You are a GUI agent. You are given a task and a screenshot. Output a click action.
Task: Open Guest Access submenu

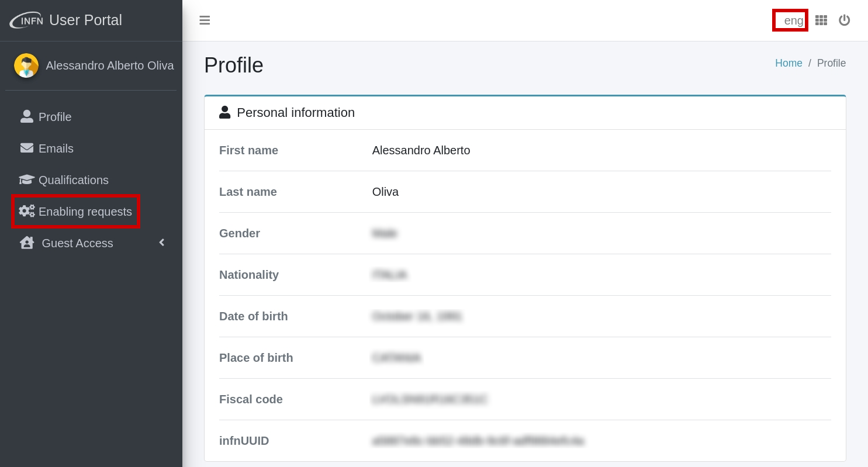pos(91,243)
